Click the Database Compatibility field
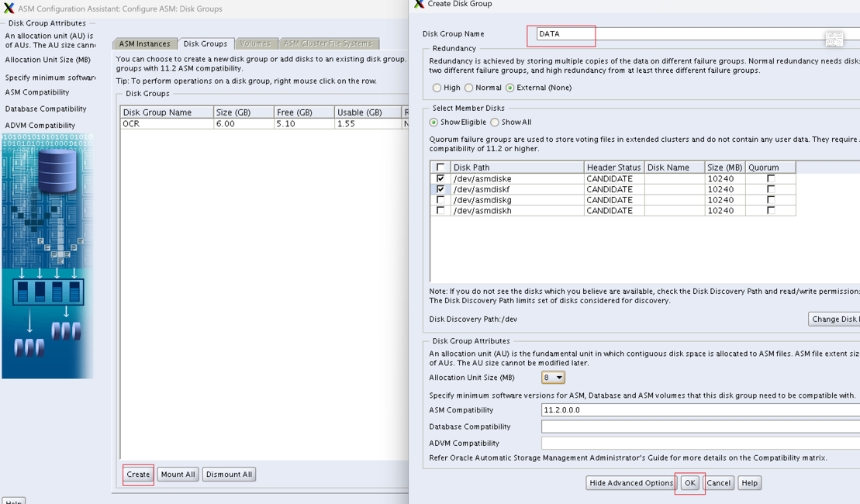 [x=700, y=426]
